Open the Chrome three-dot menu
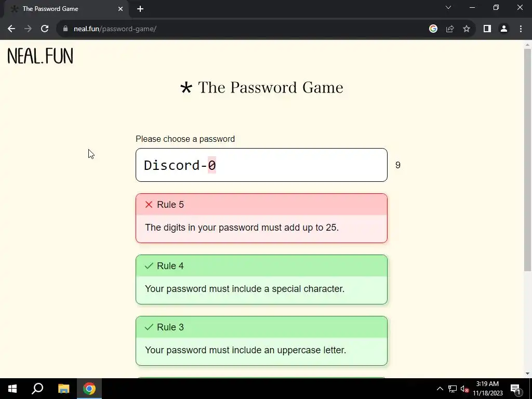The image size is (532, 399). (x=521, y=29)
